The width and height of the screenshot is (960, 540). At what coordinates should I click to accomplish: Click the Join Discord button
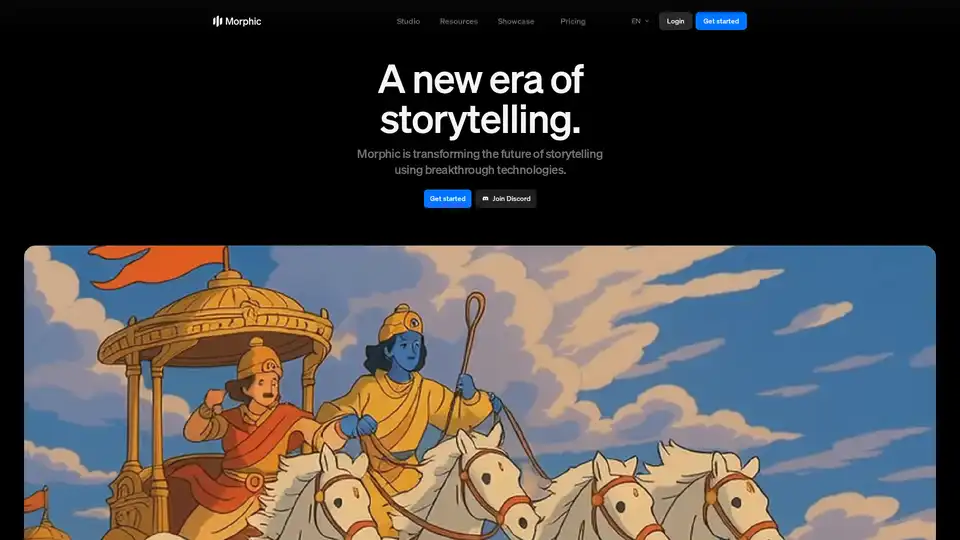coord(506,198)
